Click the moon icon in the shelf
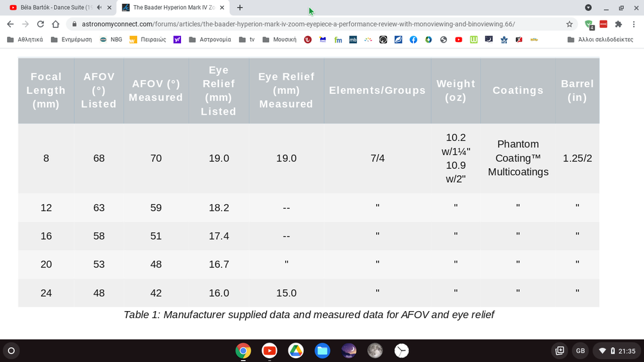 pyautogui.click(x=375, y=350)
